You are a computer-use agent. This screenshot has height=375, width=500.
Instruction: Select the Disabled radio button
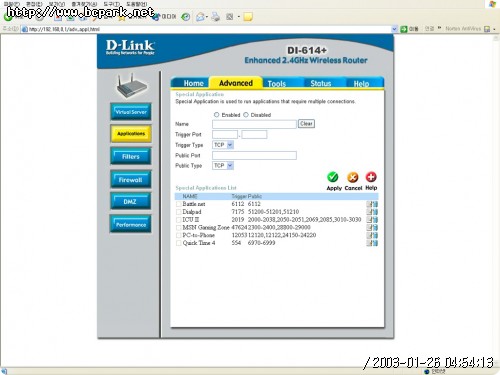click(x=246, y=115)
